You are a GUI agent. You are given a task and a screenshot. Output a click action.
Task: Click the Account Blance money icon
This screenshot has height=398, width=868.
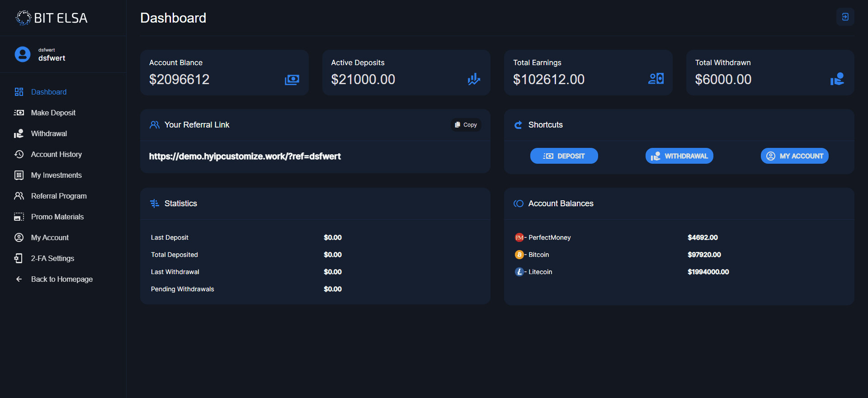(x=292, y=80)
